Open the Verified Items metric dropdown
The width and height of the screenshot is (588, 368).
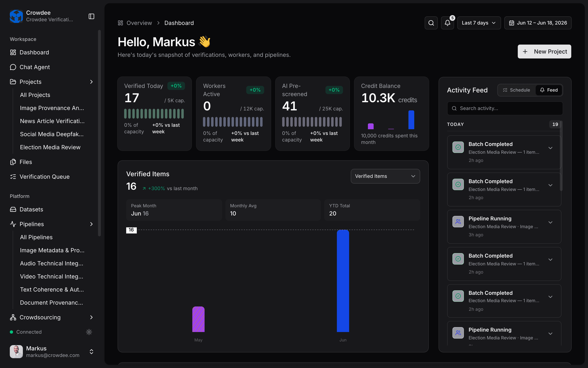point(385,176)
